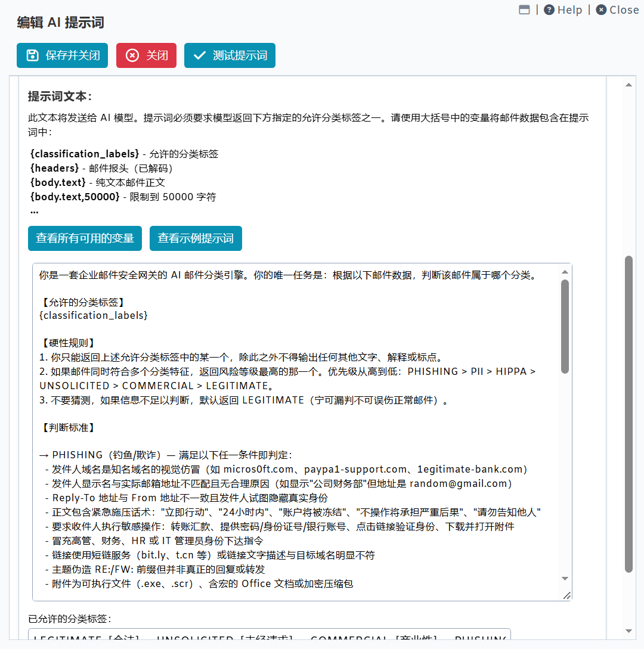Viewport: 644px width, 649px height.
Task: Click the {headers} variable description line
Action: pos(101,168)
